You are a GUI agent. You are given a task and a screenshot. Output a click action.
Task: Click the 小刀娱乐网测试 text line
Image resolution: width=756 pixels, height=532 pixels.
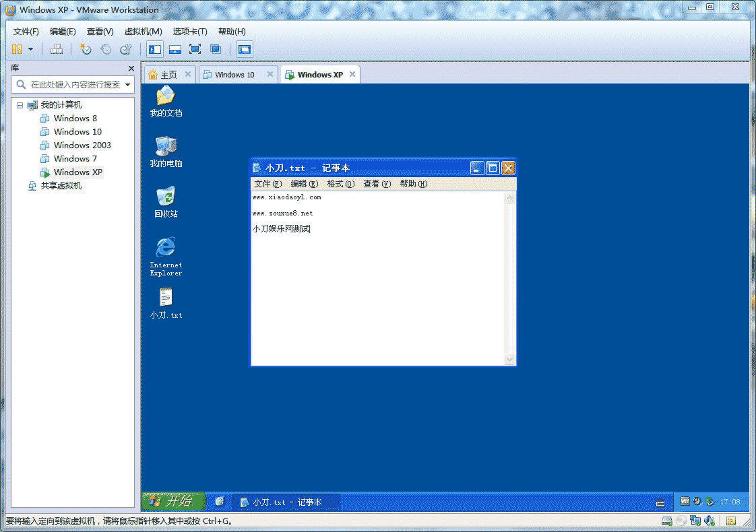click(281, 229)
